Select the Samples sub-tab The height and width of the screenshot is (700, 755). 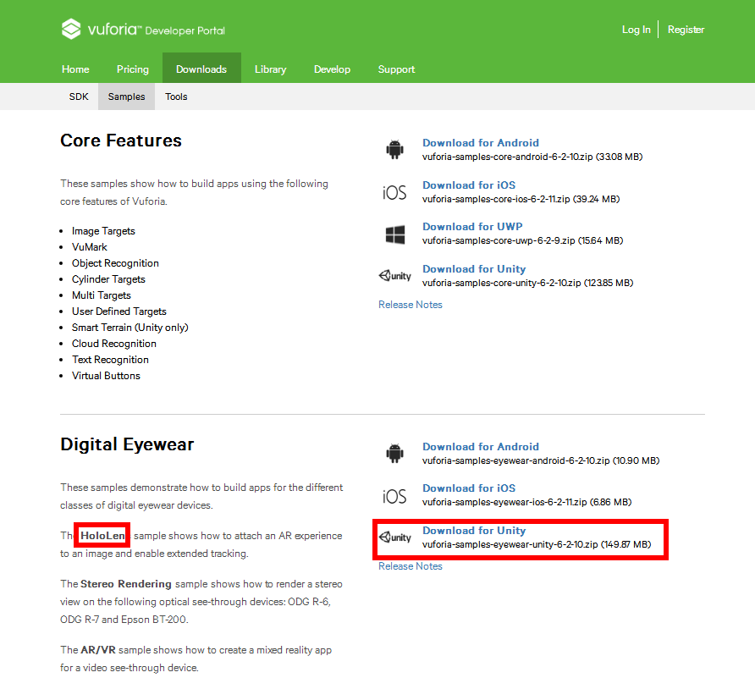coord(126,96)
